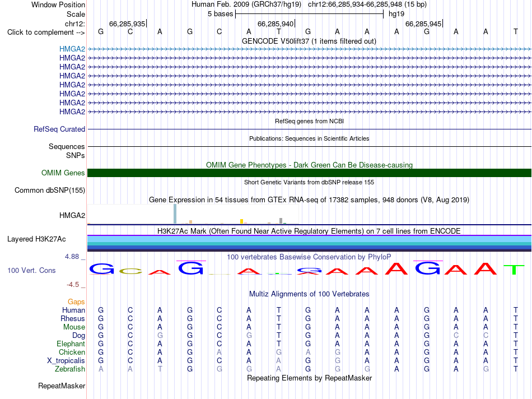Click the faded A in the X_tropicalis row

[278, 361]
